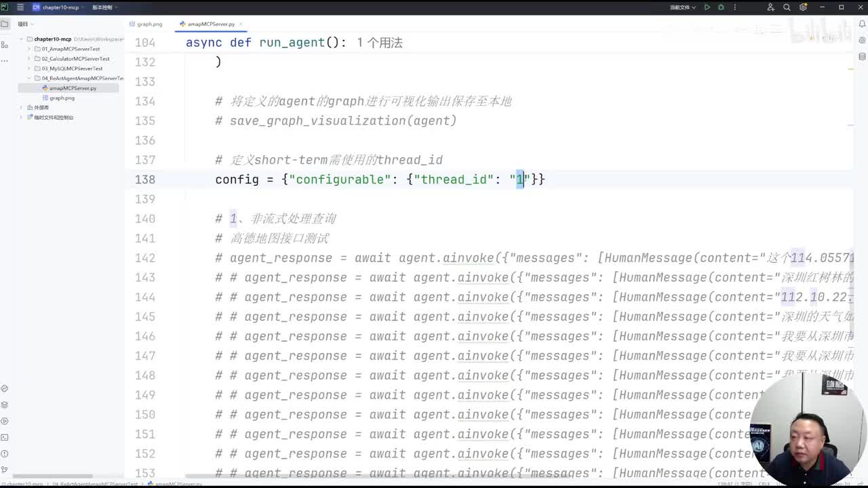The height and width of the screenshot is (488, 868).
Task: Collapse the 04_ReActAgentAmapMCPServerTest folder
Action: click(x=29, y=79)
